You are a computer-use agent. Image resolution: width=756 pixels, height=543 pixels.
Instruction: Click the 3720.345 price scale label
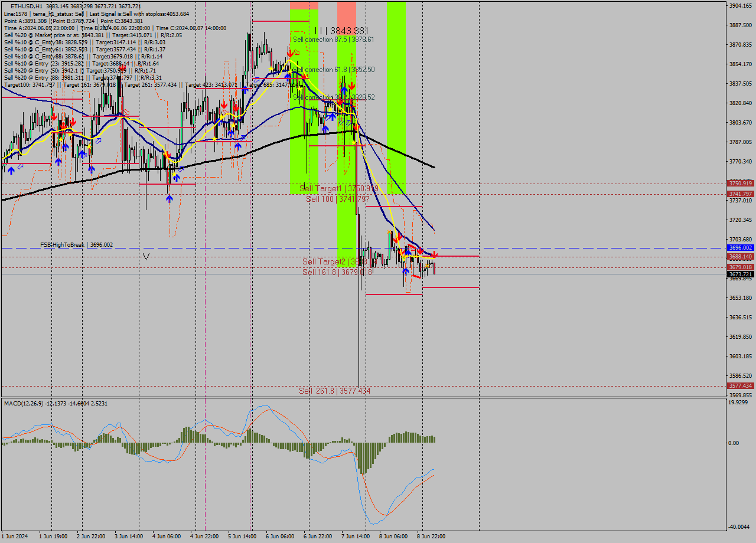(x=740, y=220)
